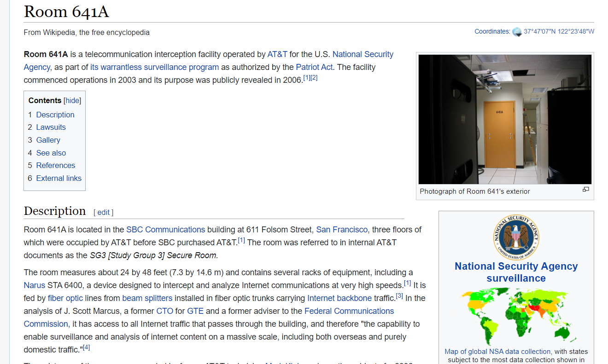Image resolution: width=608 pixels, height=364 pixels.
Task: Open the CTO link
Action: [165, 311]
